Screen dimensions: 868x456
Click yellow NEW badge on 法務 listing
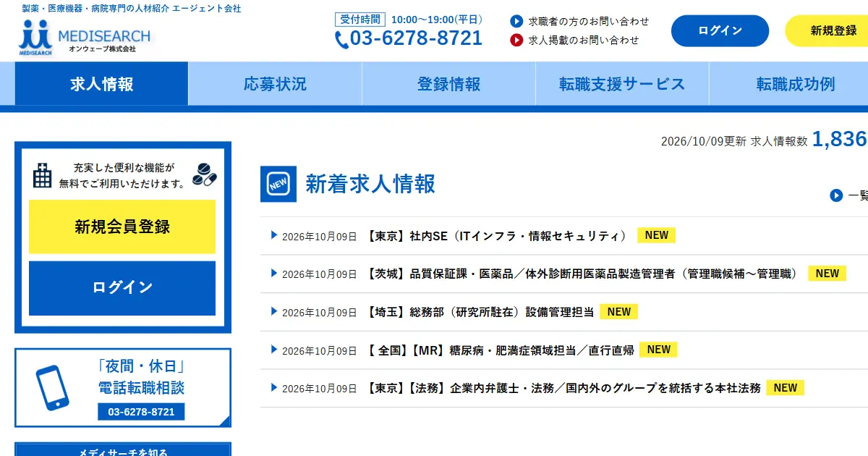[786, 387]
